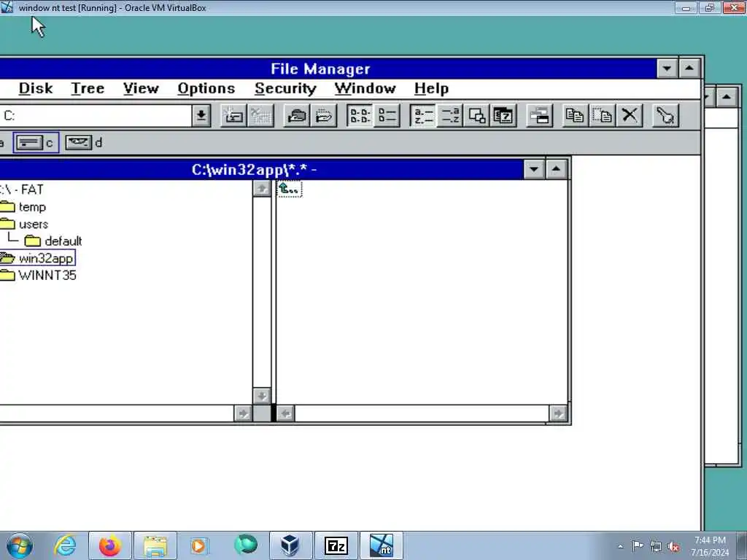Maximize the C:\win32app child window

556,169
